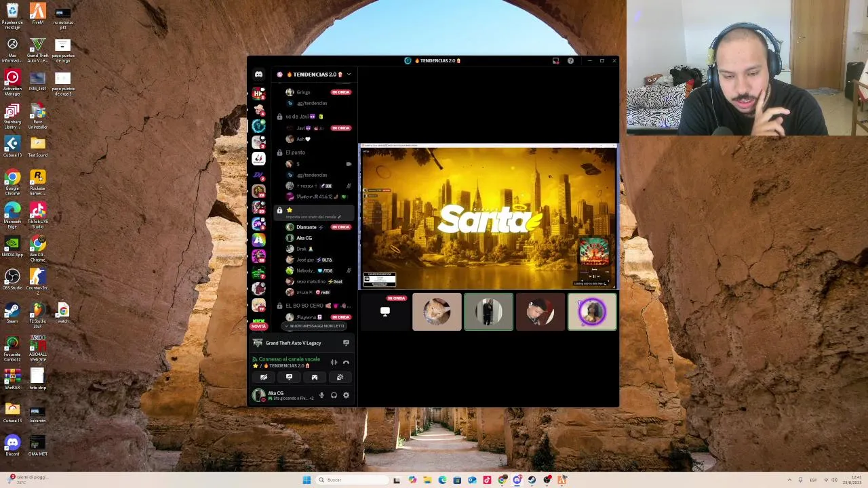Screen dimensions: 868x488
Task: Open the Discord desktop shortcut
Action: 12,446
